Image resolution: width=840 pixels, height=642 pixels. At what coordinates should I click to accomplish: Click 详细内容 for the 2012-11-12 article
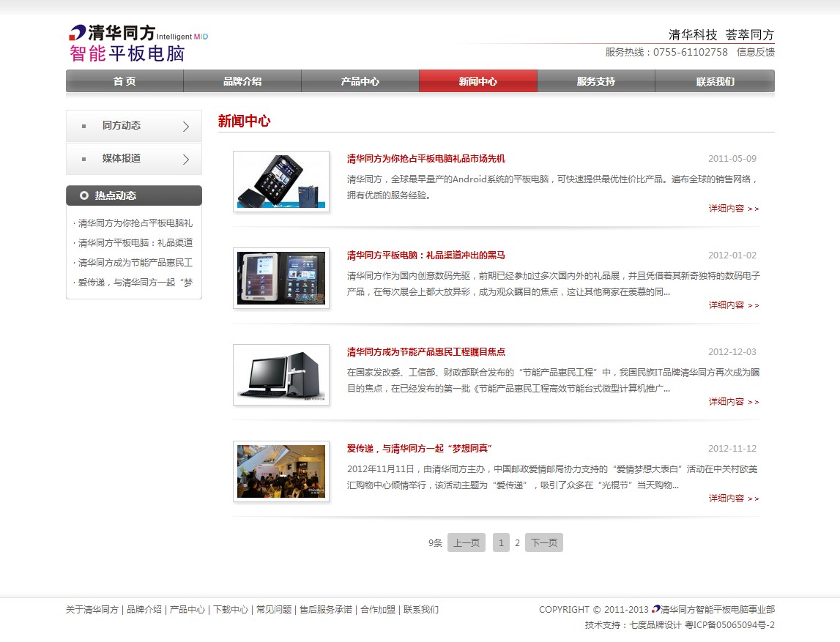[x=733, y=499]
